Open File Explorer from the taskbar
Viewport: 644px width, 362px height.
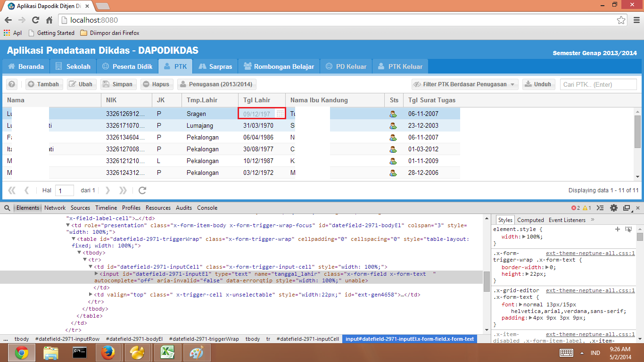[50, 353]
